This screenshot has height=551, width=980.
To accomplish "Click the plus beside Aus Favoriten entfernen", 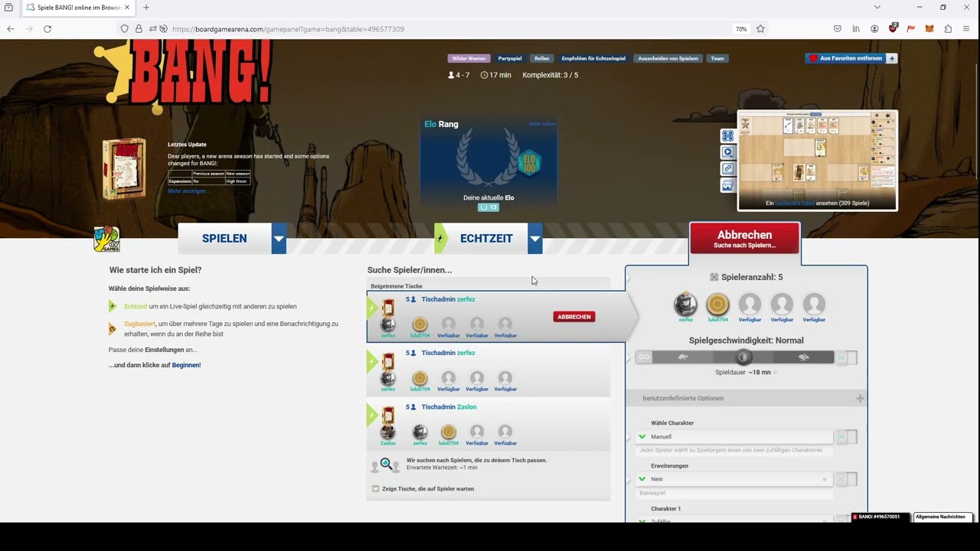I will (x=892, y=58).
